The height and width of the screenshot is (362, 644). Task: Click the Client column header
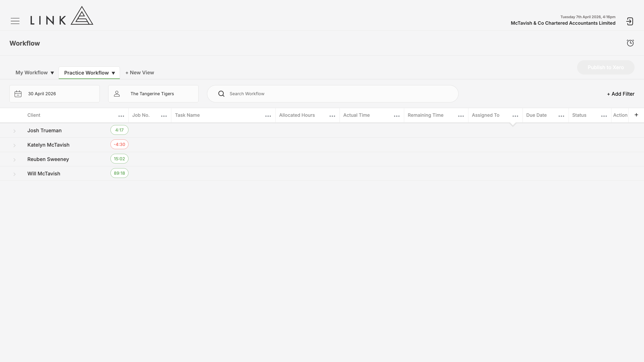(x=34, y=115)
